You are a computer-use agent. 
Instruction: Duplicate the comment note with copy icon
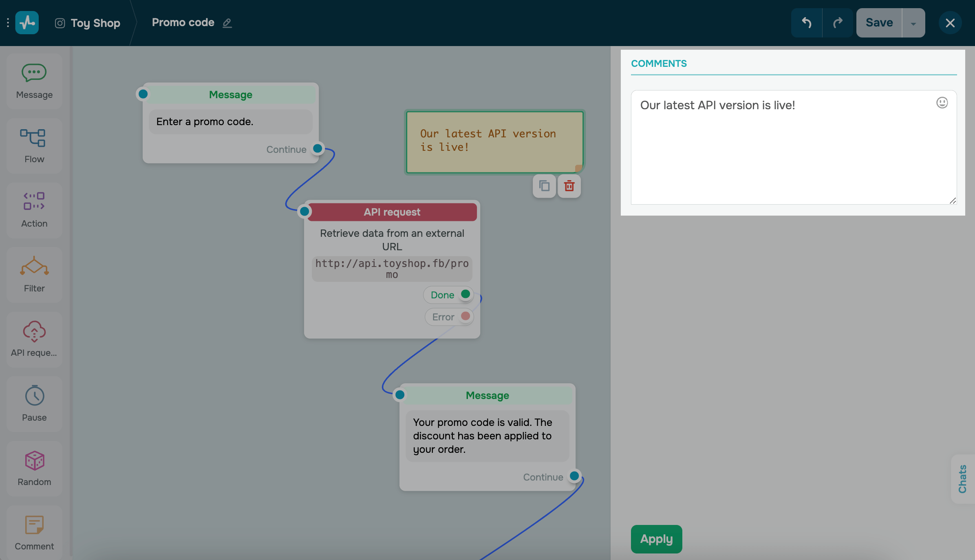(x=544, y=186)
